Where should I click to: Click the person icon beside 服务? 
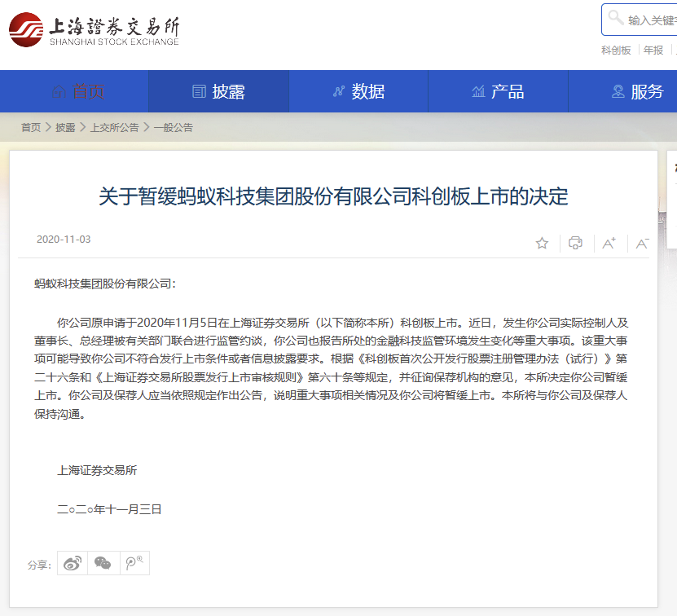click(618, 91)
